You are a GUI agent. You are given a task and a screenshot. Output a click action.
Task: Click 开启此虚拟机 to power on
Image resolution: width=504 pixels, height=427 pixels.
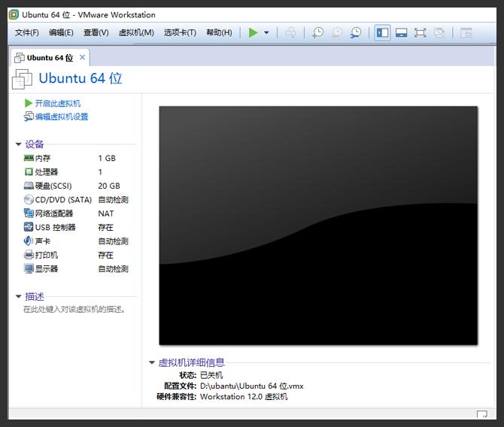[x=57, y=103]
